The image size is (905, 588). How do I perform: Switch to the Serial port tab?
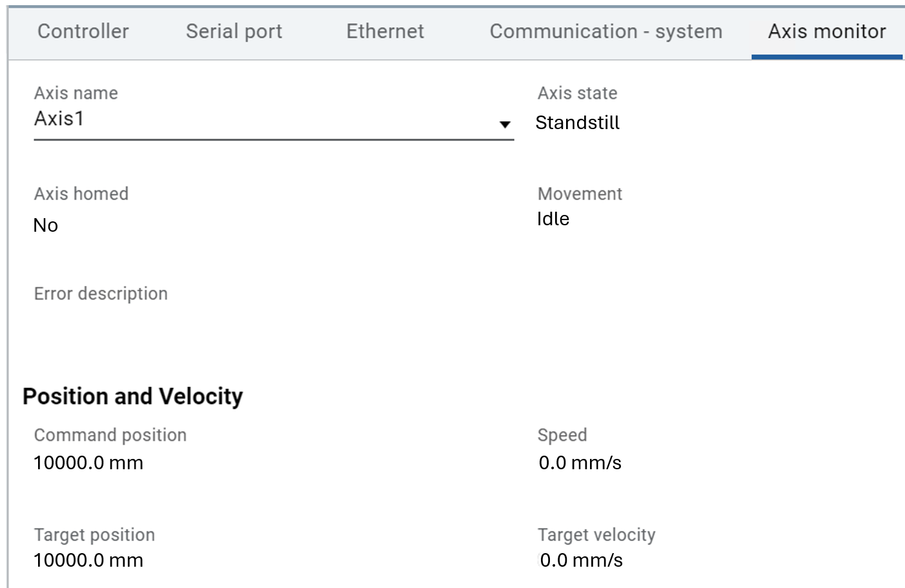click(x=234, y=31)
